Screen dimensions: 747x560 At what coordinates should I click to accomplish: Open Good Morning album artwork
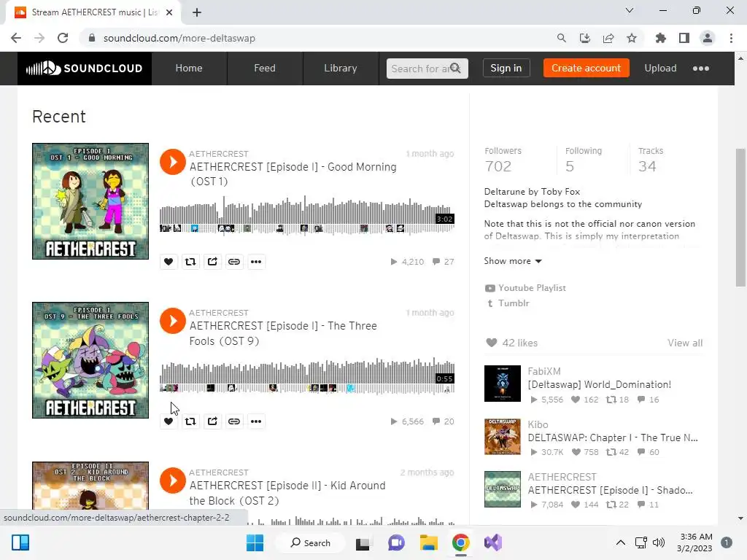[x=90, y=201]
